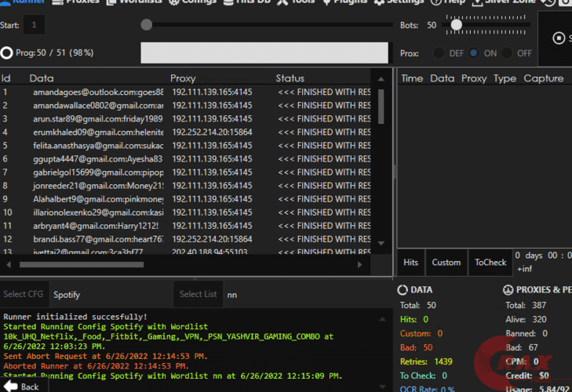Viewport: 572px width, 392px height.
Task: Select the OFF proxy mode radio button
Action: (x=507, y=53)
